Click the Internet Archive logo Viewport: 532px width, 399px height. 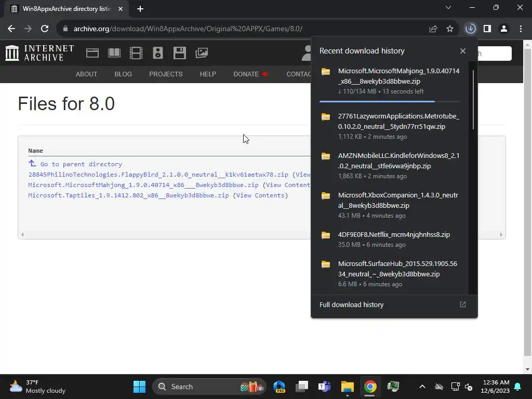(x=39, y=53)
